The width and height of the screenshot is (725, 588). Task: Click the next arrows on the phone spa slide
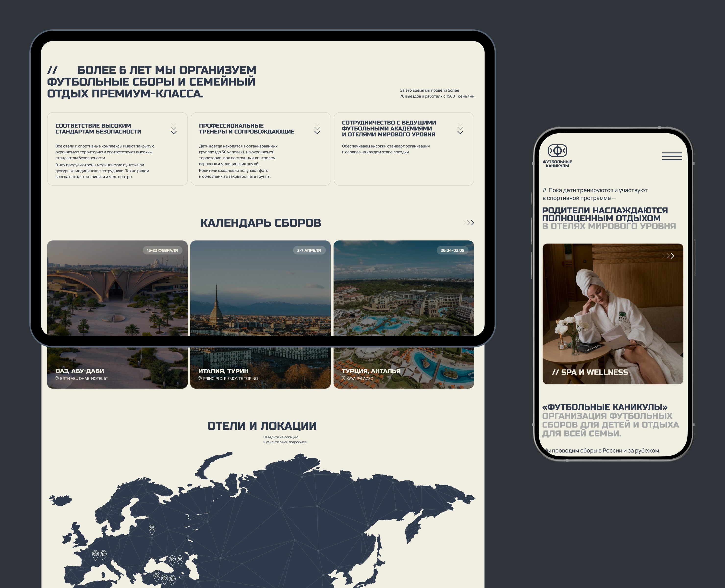point(668,256)
